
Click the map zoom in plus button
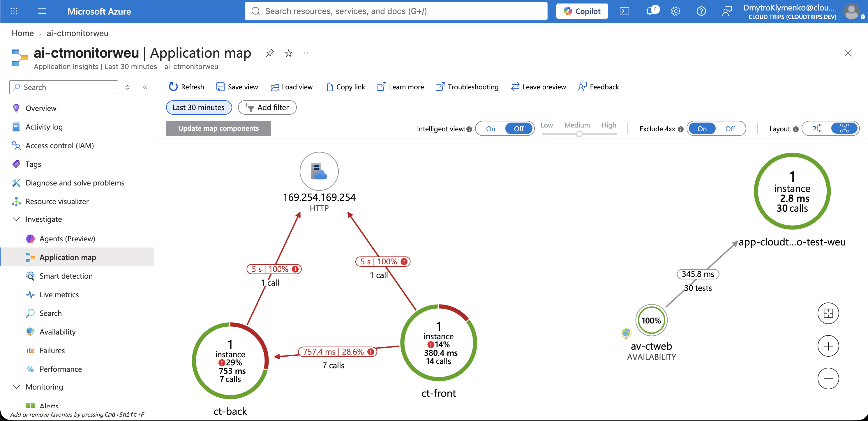coord(828,346)
